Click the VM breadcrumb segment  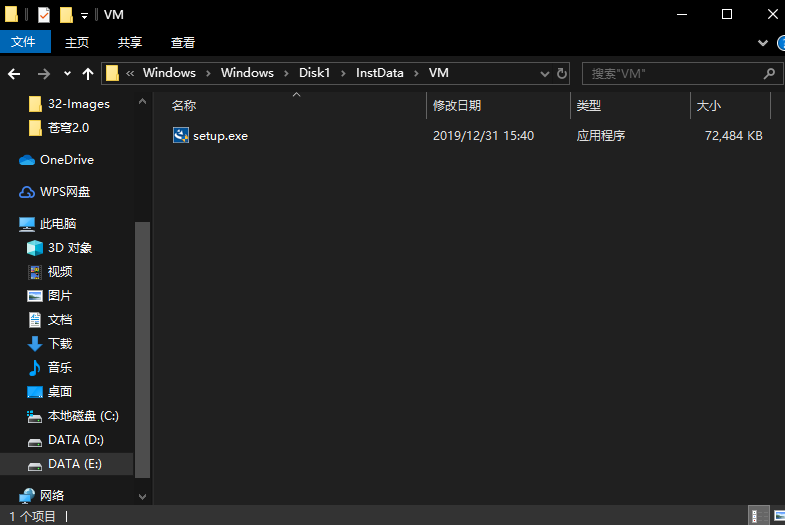click(439, 73)
